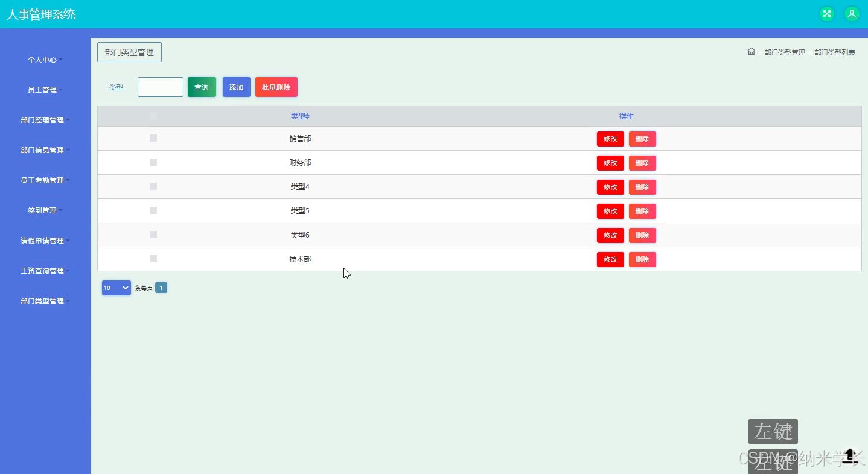868x474 pixels.
Task: Select the 类型5 row checkbox
Action: point(153,210)
